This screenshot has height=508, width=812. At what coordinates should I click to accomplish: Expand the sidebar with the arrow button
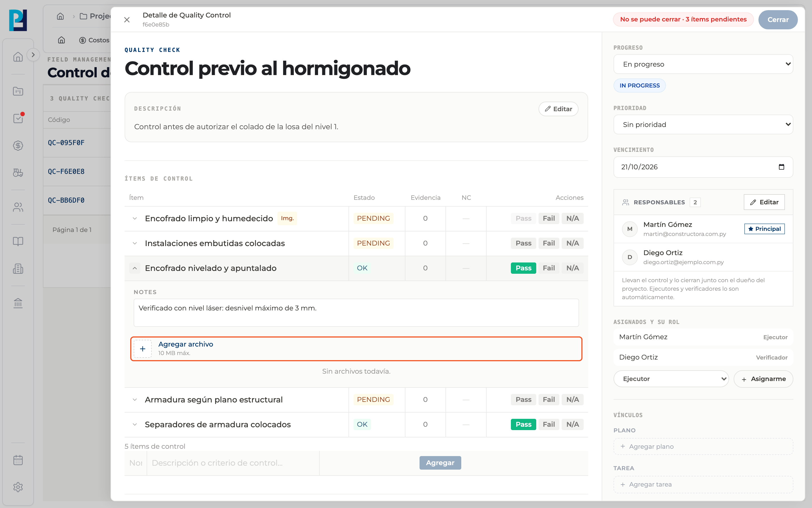33,55
